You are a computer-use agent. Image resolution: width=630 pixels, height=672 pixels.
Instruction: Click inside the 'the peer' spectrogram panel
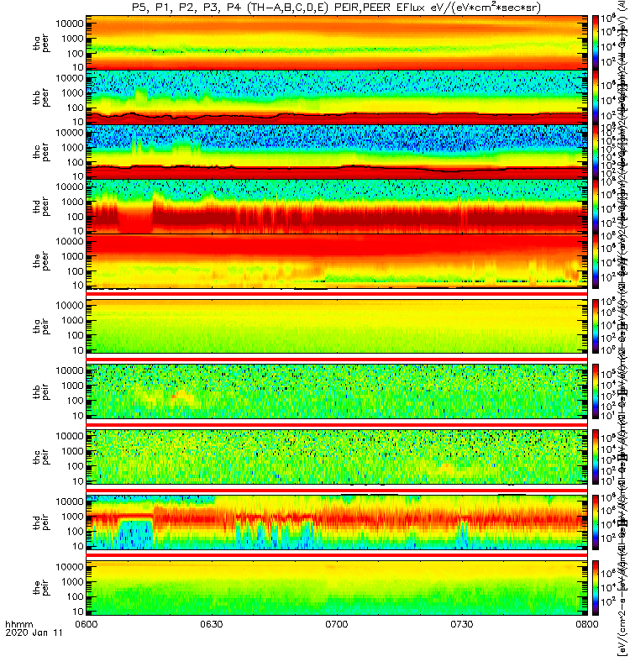(337, 261)
